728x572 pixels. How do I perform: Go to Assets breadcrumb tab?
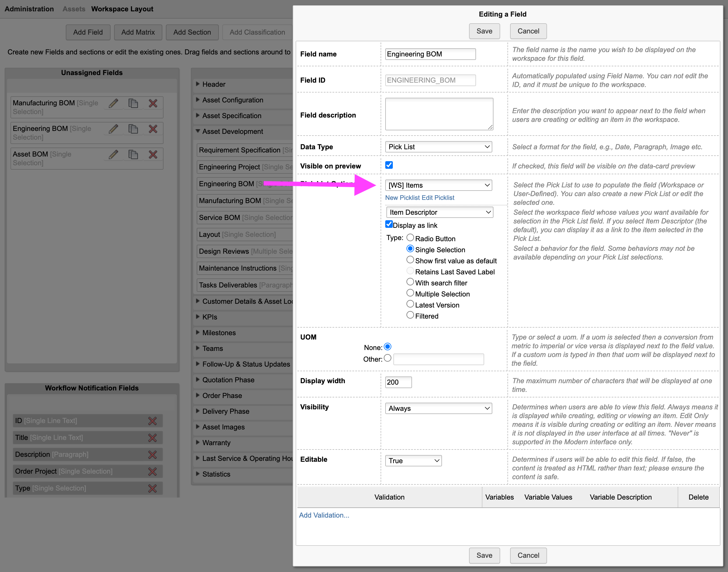74,9
